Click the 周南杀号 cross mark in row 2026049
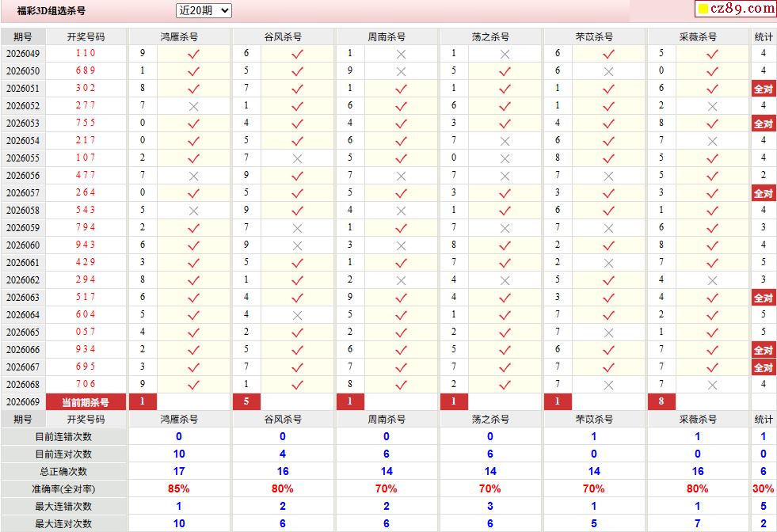The width and height of the screenshot is (777, 532). tap(401, 54)
